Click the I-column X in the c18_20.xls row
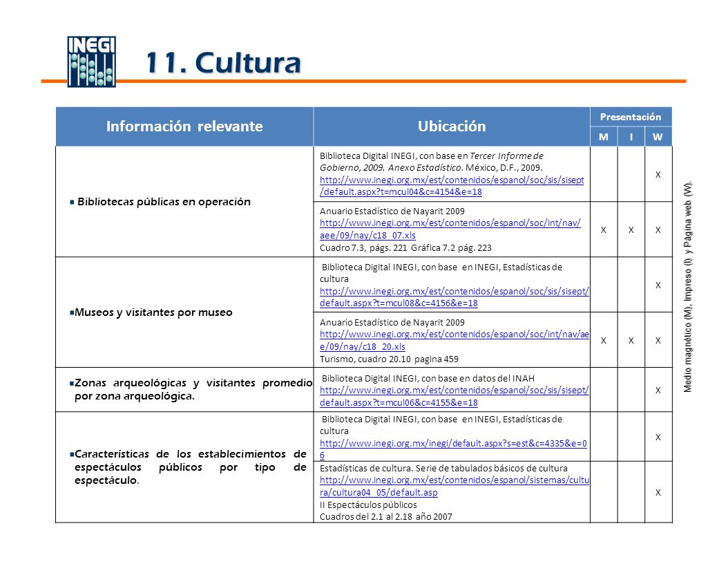The height and width of the screenshot is (564, 728). point(631,341)
